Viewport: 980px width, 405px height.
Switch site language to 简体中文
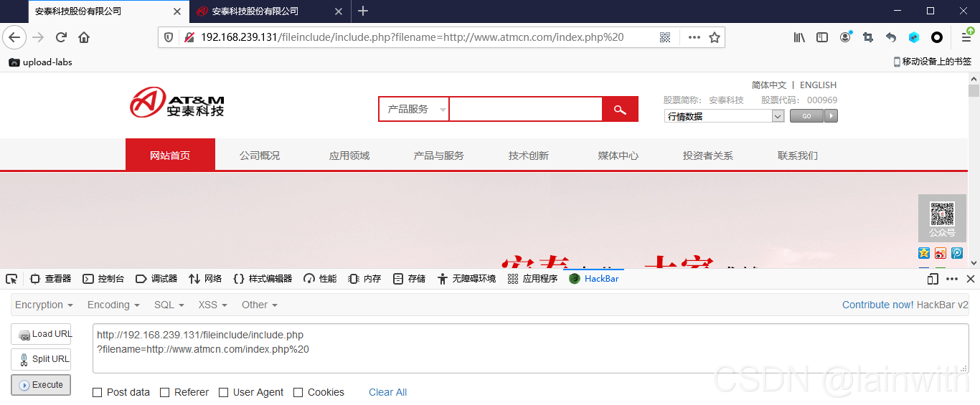pyautogui.click(x=769, y=85)
